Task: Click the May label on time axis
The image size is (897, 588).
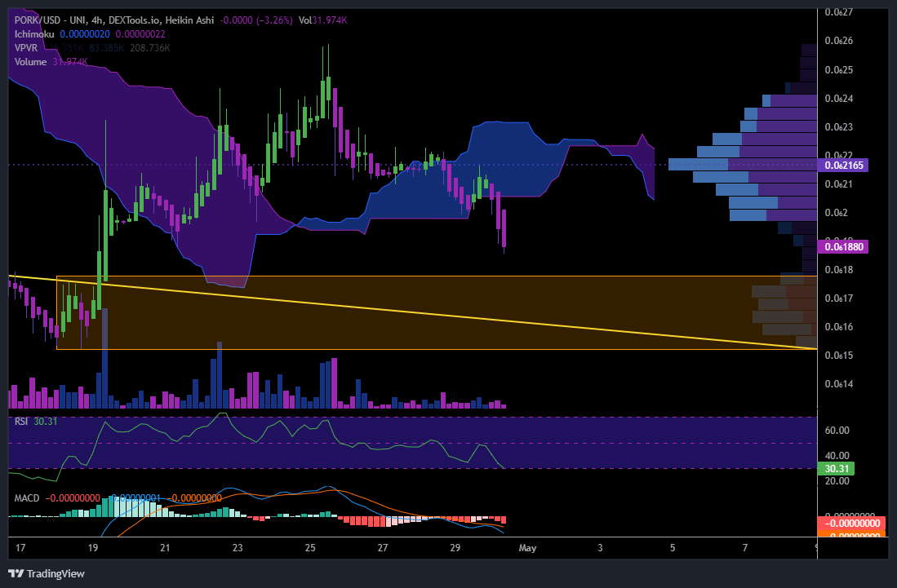Action: tap(527, 548)
